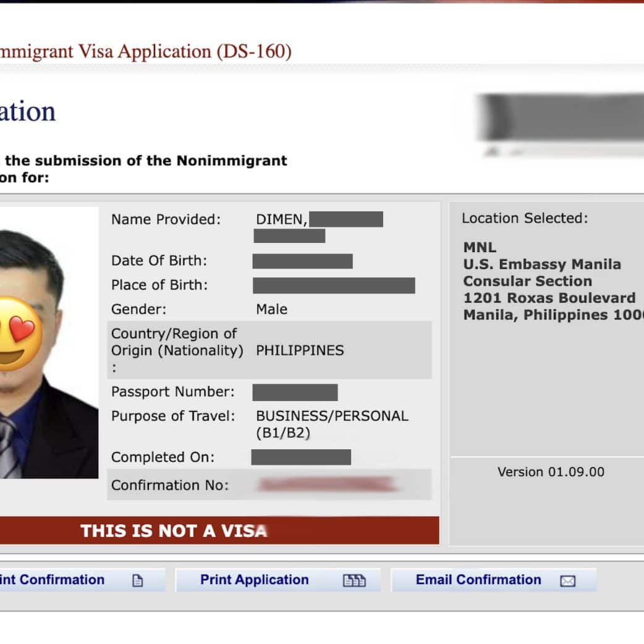The width and height of the screenshot is (644, 644).
Task: Click the redacted Date Of Birth value
Action: point(302,261)
